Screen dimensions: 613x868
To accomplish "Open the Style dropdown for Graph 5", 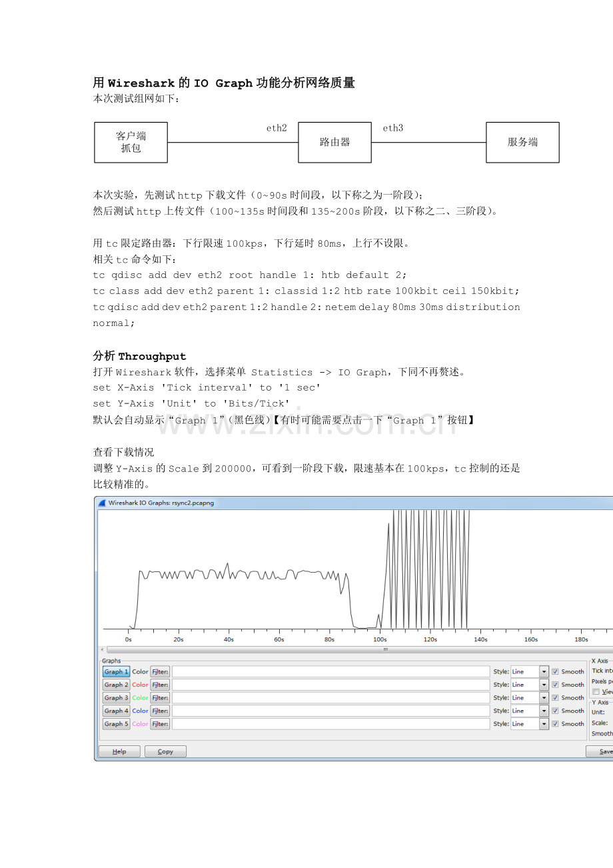I will point(544,723).
